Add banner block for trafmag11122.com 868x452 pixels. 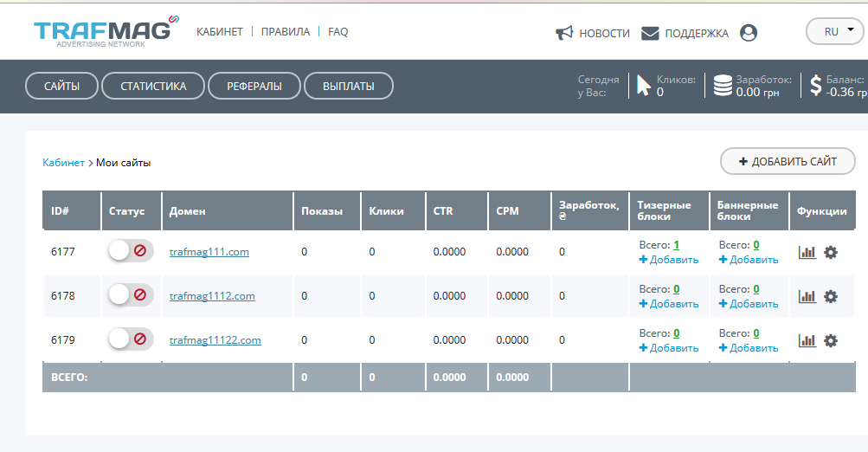tap(748, 347)
